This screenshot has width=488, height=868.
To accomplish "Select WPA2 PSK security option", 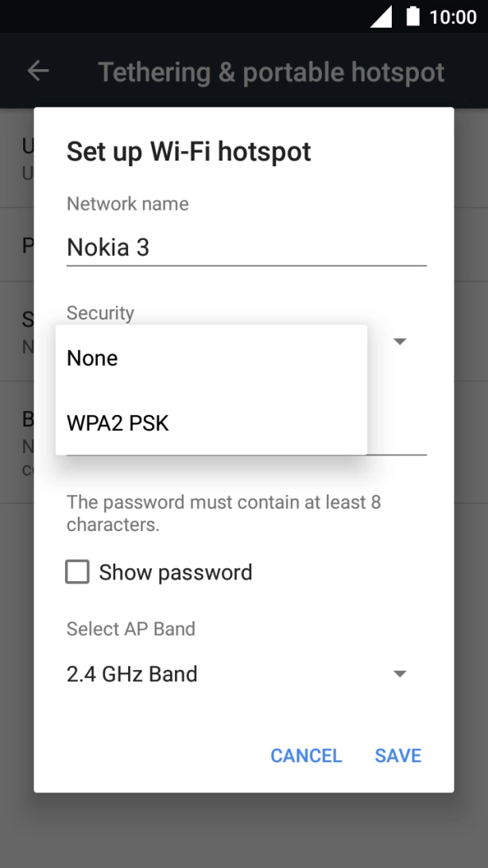I will pyautogui.click(x=118, y=423).
